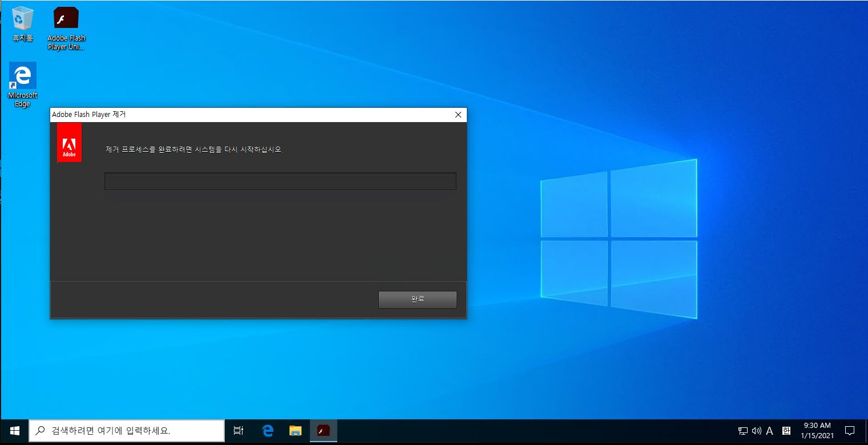Open the notification action center
The width and height of the screenshot is (868, 445).
click(x=849, y=431)
